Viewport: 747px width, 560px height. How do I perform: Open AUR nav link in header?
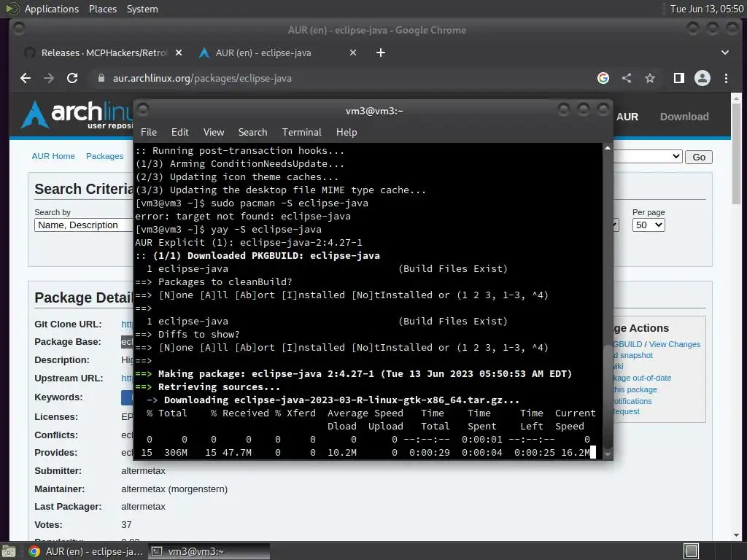tap(627, 117)
